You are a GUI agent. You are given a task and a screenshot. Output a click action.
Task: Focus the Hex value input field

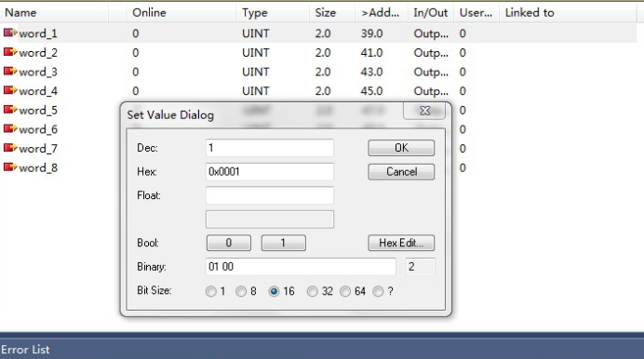tap(270, 171)
